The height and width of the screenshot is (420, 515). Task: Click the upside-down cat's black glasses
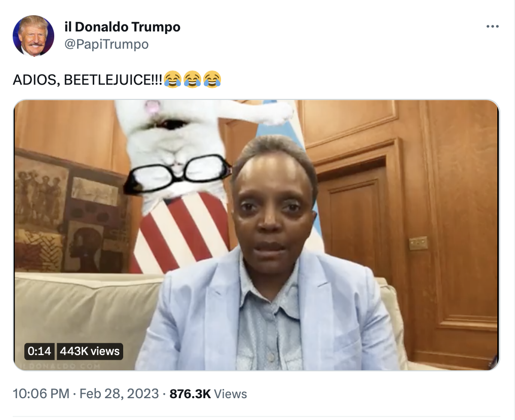pyautogui.click(x=177, y=173)
